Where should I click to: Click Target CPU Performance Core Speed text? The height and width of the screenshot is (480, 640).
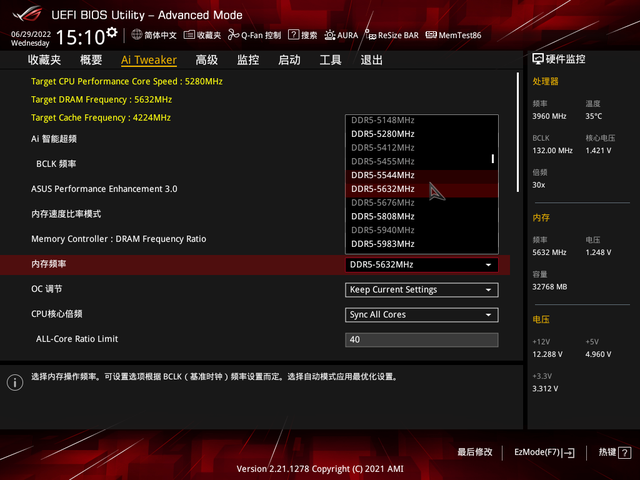click(127, 81)
